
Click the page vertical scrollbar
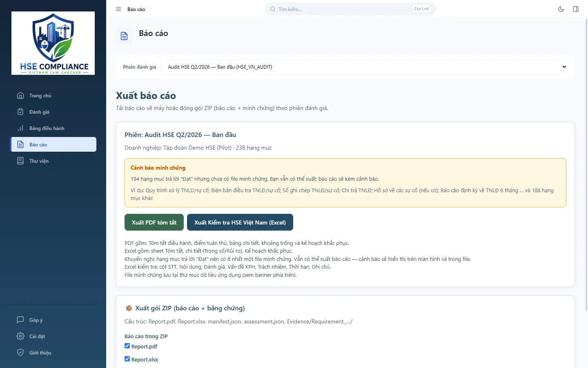pos(586,164)
